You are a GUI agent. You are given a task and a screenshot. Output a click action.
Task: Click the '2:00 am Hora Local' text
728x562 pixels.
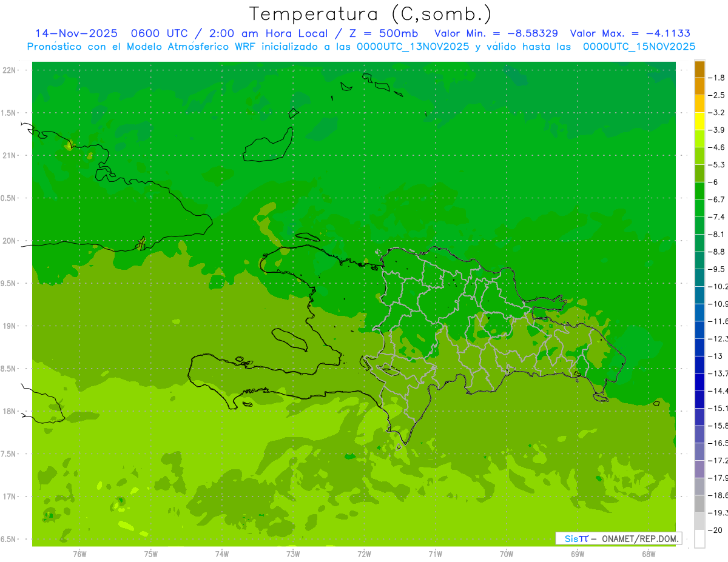click(268, 33)
